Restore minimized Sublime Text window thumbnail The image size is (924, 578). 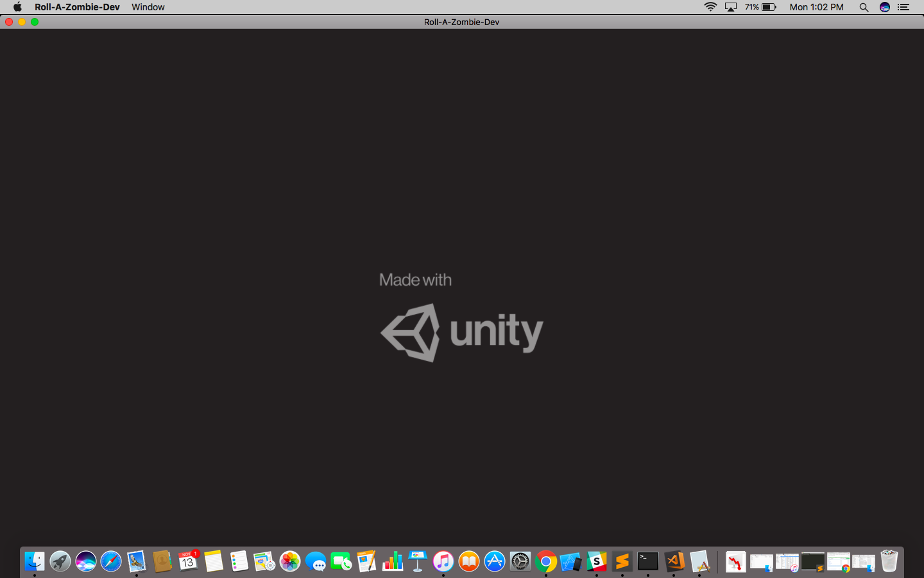(813, 562)
